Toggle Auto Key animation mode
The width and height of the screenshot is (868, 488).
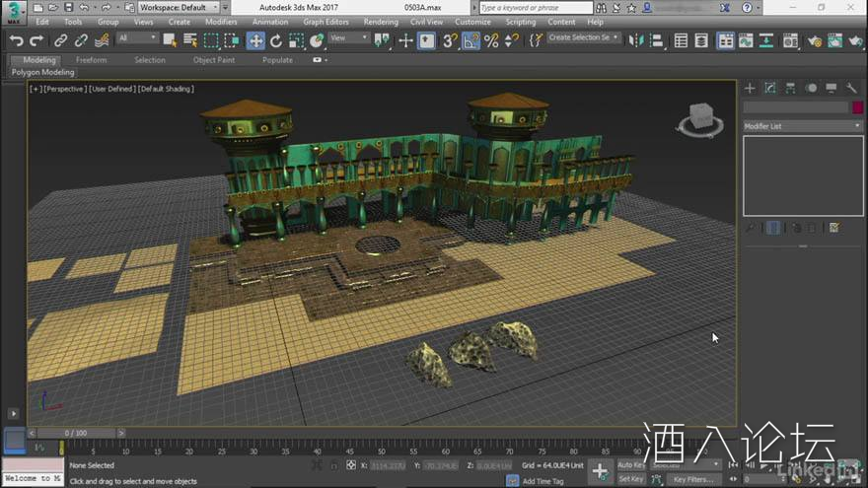pyautogui.click(x=630, y=464)
